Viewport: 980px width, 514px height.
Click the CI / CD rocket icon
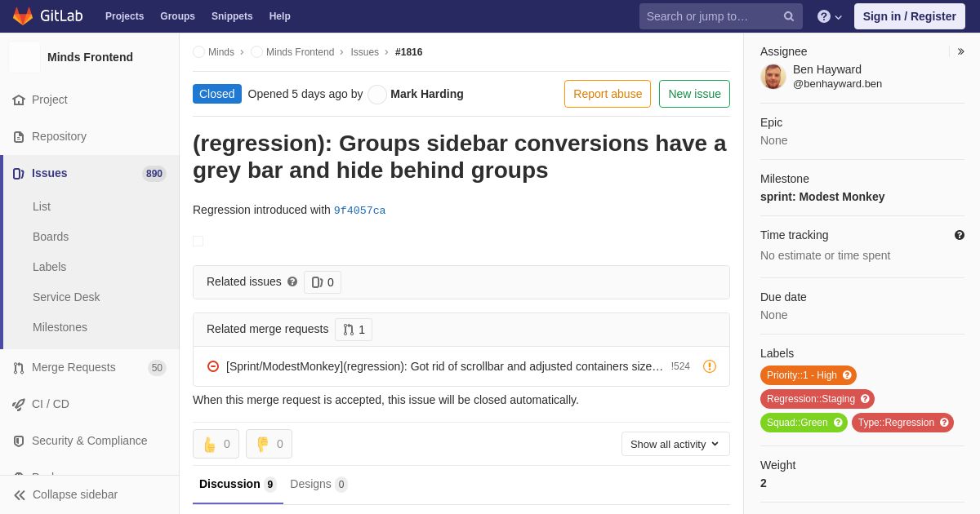click(x=19, y=404)
